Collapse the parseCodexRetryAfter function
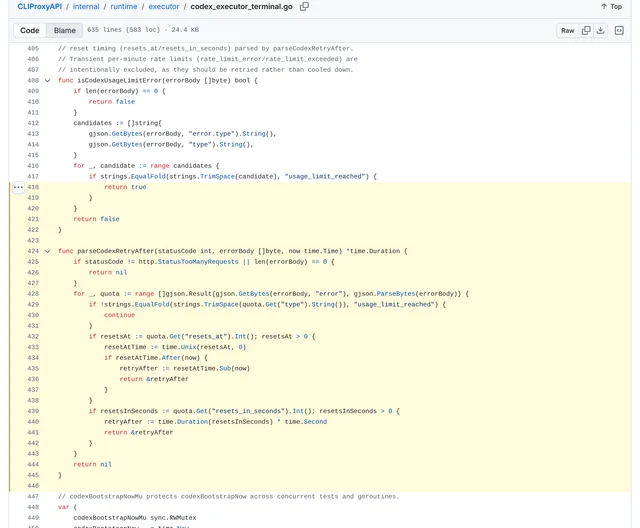The image size is (640, 528). [47, 251]
